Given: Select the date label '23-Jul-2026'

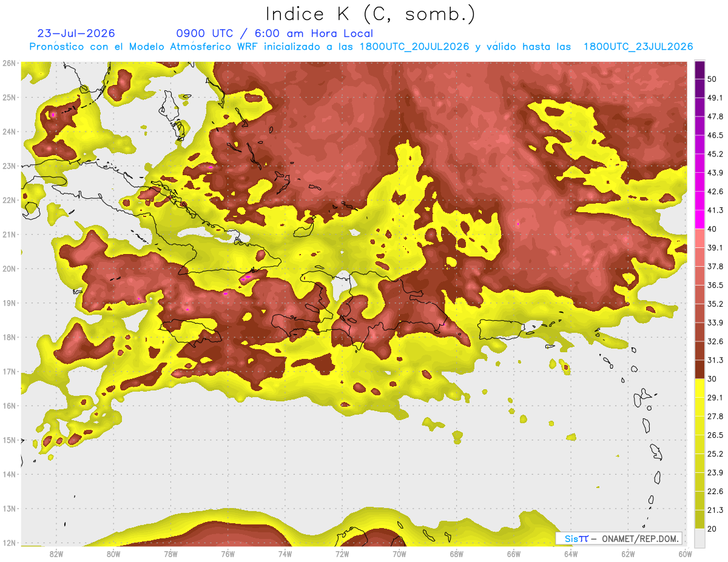Looking at the screenshot, I should point(76,33).
